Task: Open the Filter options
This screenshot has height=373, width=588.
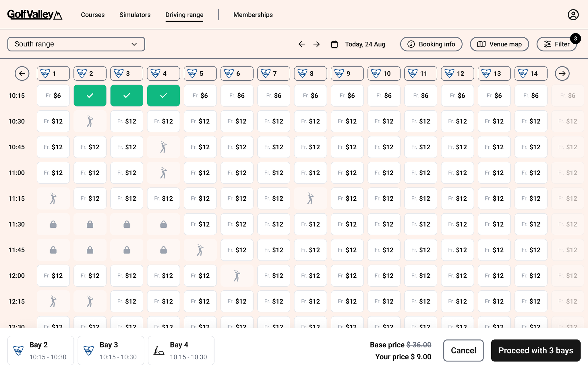Action: coord(556,44)
